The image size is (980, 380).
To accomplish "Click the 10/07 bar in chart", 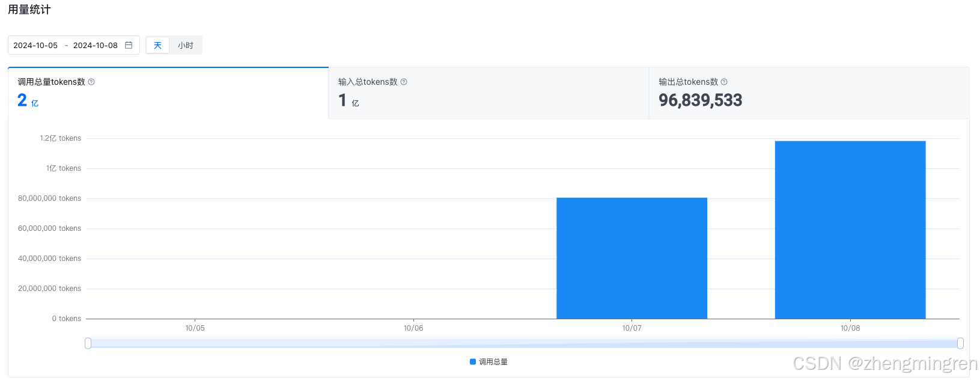I will (632, 258).
